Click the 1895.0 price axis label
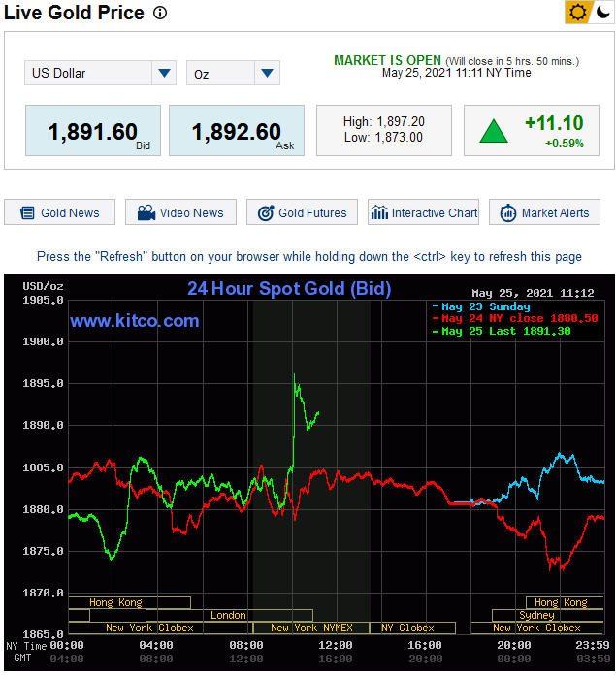This screenshot has width=616, height=676. click(43, 383)
